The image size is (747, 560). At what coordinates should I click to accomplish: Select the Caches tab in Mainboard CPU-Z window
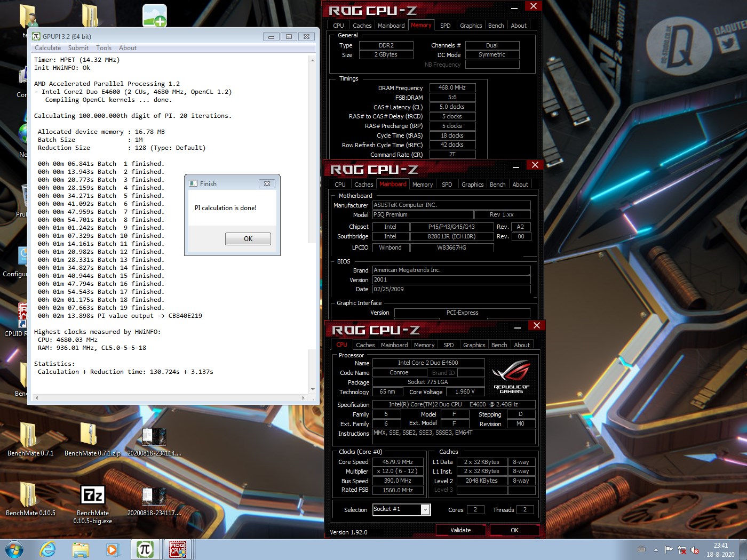click(x=364, y=185)
